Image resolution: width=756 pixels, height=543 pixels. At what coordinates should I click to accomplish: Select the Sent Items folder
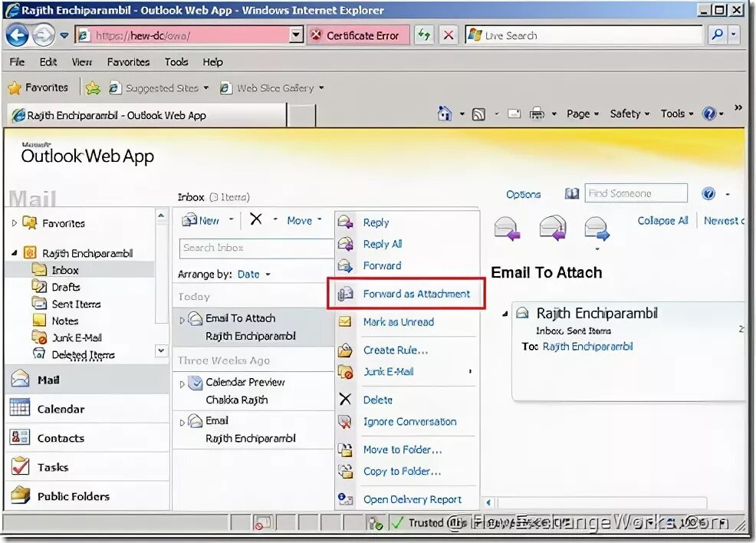[76, 304]
